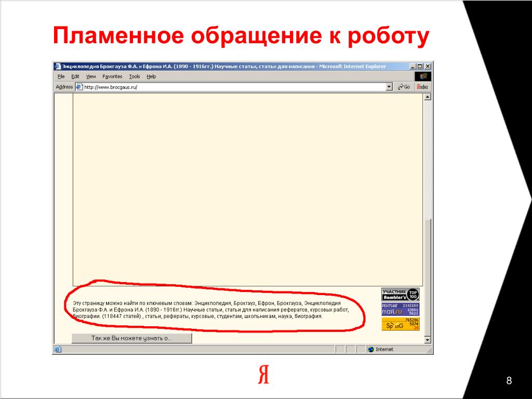The width and height of the screenshot is (532, 399).
Task: Minimize the Internet Explorer window
Action: (x=413, y=66)
